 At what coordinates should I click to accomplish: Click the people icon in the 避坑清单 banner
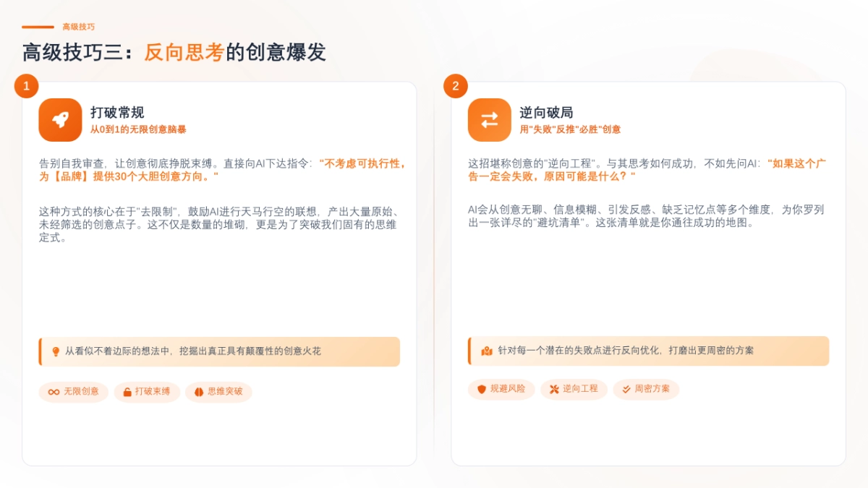click(481, 351)
